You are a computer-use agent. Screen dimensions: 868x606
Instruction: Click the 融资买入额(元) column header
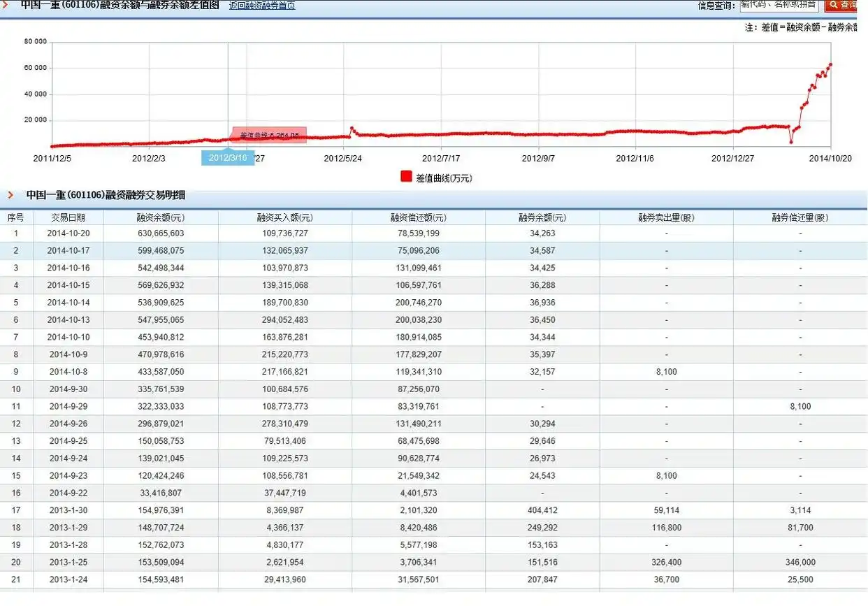284,217
